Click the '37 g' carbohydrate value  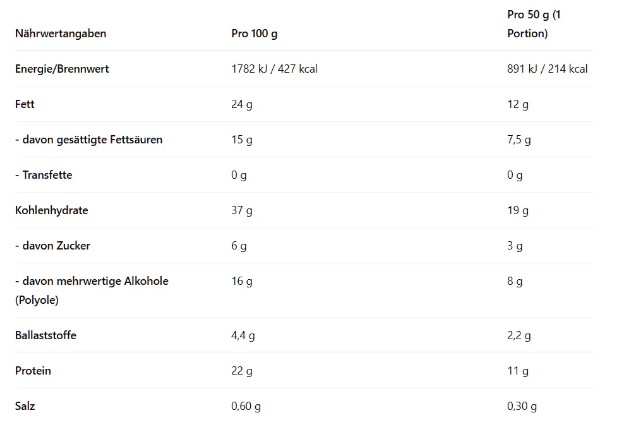(x=241, y=210)
